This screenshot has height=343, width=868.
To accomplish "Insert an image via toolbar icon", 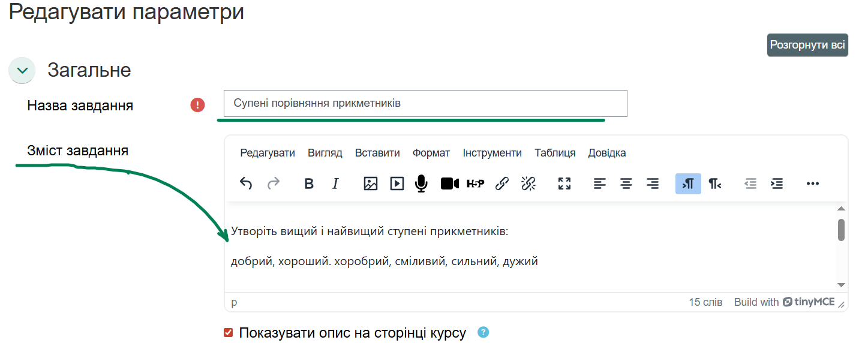I will coord(371,183).
